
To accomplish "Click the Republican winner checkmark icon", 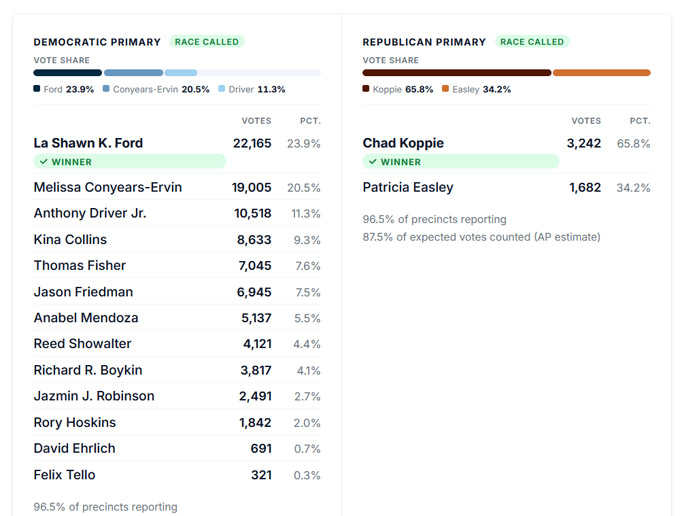I will point(372,161).
